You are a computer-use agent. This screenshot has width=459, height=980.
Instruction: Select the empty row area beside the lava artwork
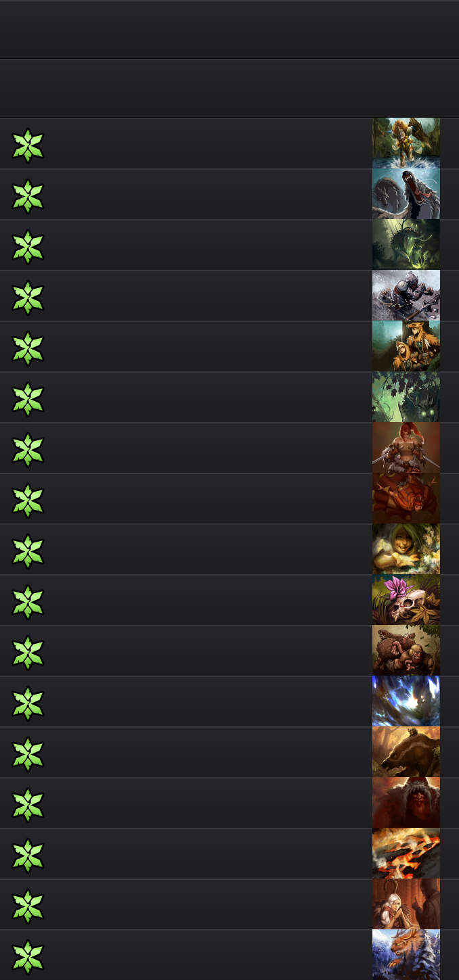point(209,854)
